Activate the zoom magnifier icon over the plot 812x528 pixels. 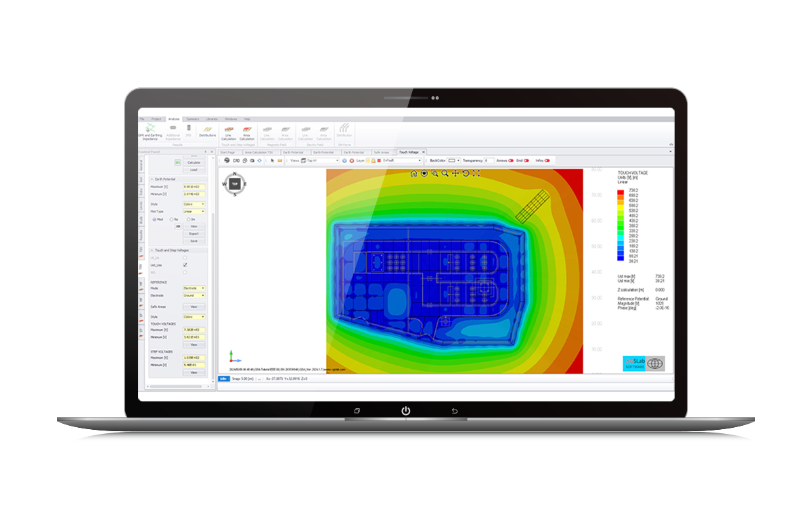[x=445, y=173]
